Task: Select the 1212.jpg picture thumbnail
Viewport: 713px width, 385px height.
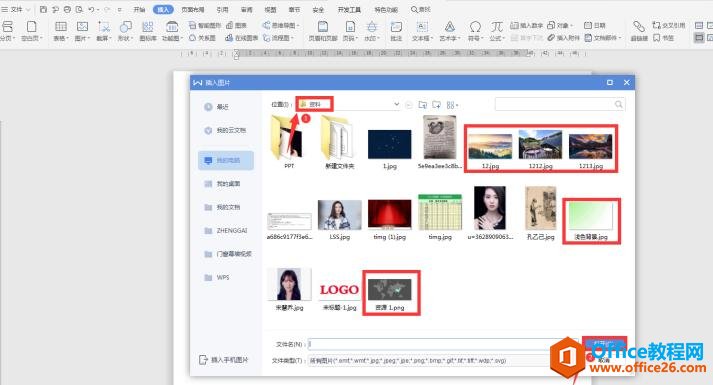Action: tap(540, 149)
